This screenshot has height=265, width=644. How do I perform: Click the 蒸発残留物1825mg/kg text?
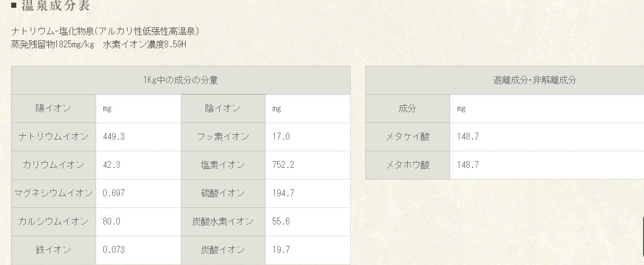coord(52,44)
